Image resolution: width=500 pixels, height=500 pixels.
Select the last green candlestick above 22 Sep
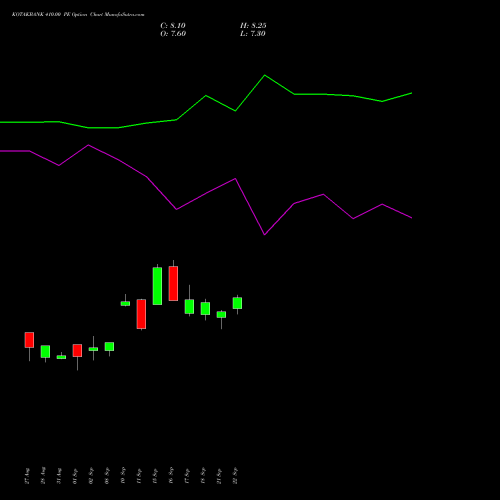click(x=237, y=303)
